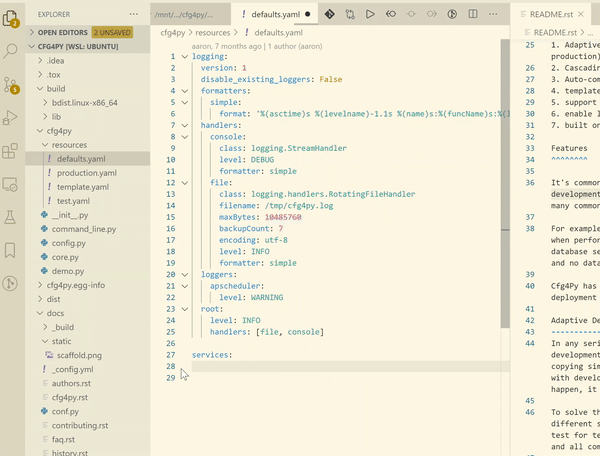Place cursor on empty line 28
The image size is (600, 456).
(350, 366)
